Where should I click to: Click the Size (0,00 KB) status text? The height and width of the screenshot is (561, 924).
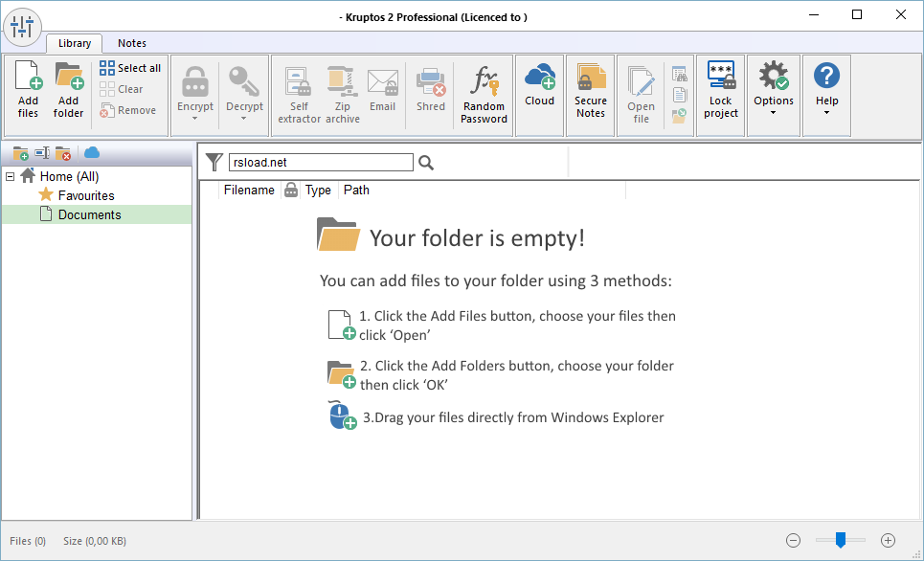coord(95,541)
